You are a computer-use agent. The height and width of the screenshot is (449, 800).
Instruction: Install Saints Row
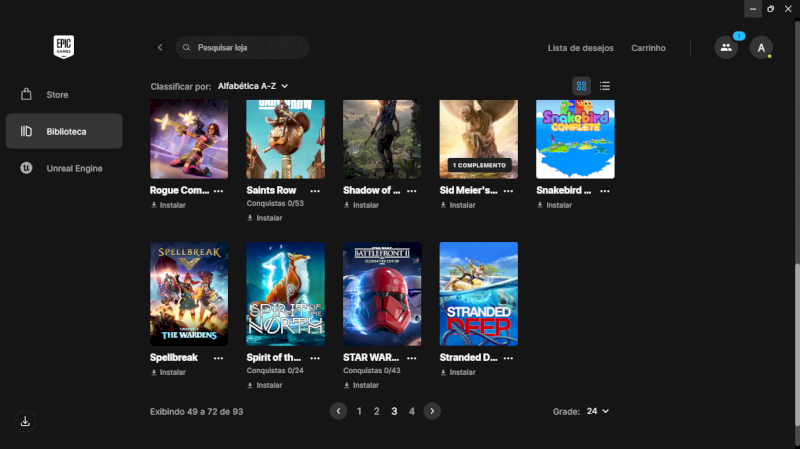point(265,218)
